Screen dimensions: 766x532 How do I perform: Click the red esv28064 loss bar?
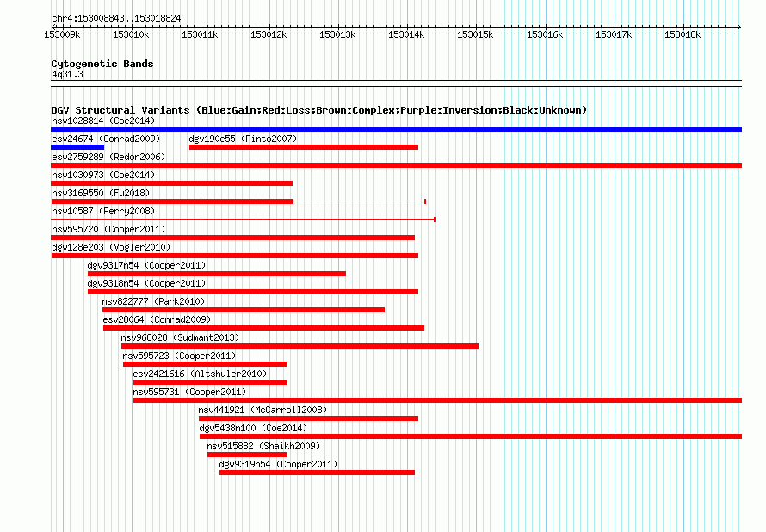264,328
